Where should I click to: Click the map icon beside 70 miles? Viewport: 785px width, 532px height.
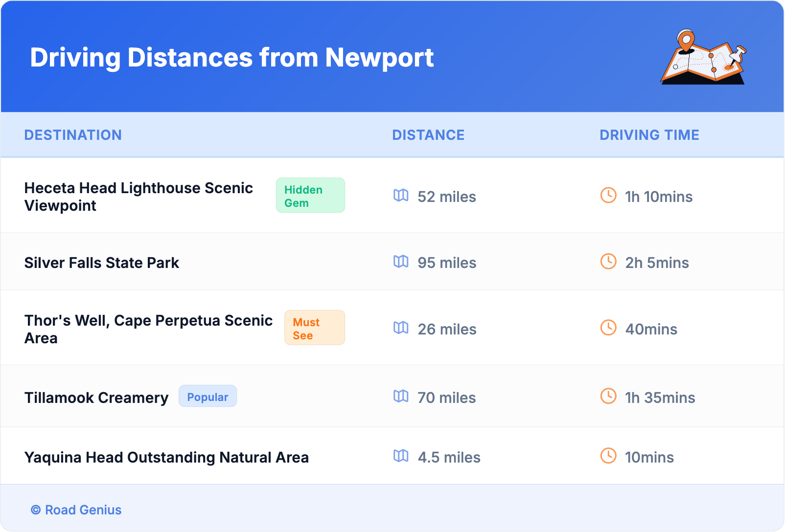click(401, 396)
